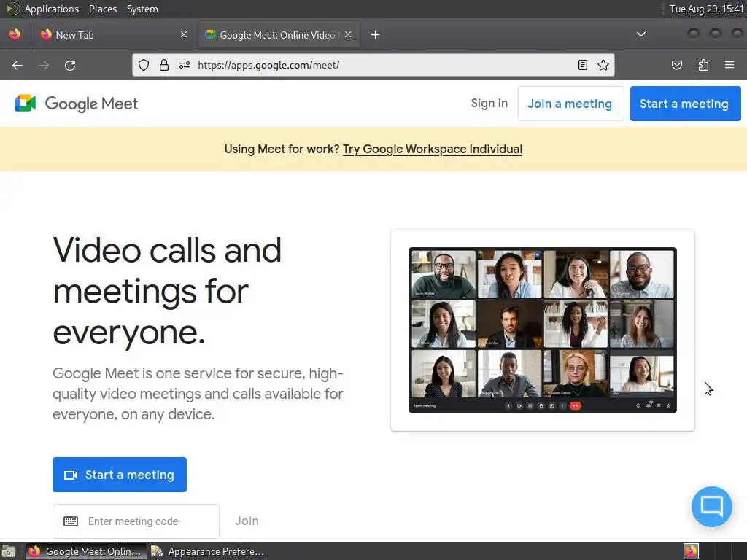Image resolution: width=747 pixels, height=560 pixels.
Task: Click the header Start a meeting button
Action: [x=685, y=104]
